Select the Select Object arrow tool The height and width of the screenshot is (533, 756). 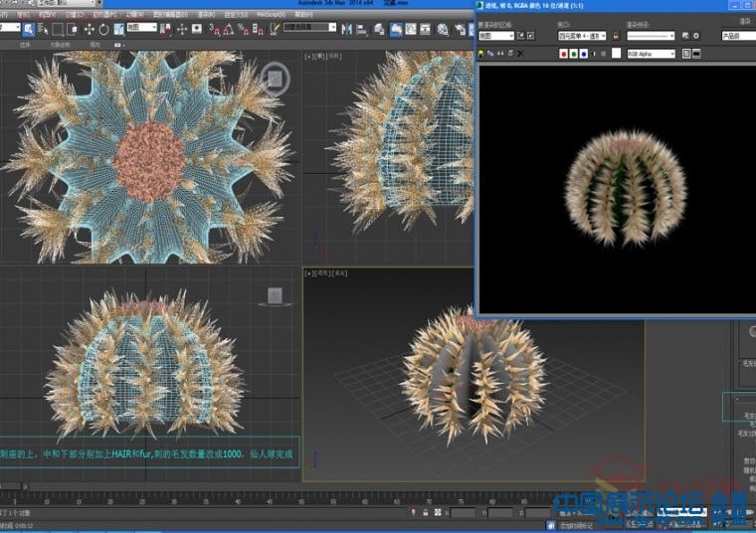tap(29, 30)
